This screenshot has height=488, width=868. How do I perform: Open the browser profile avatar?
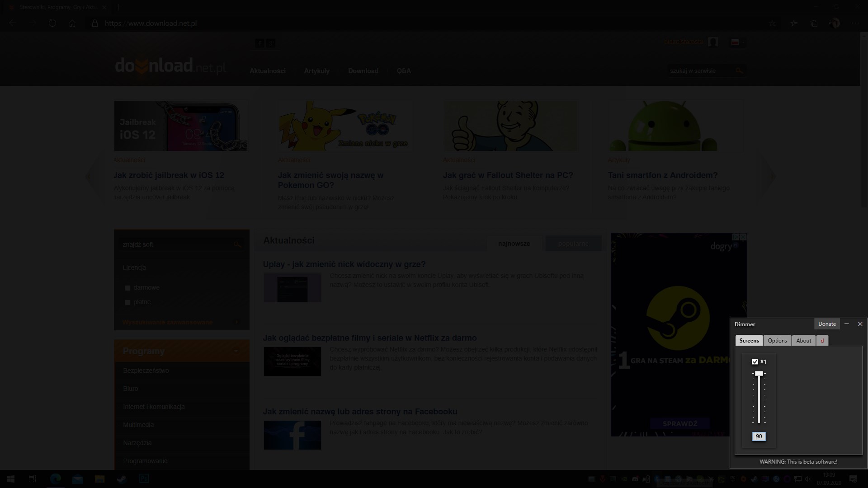pos(835,23)
